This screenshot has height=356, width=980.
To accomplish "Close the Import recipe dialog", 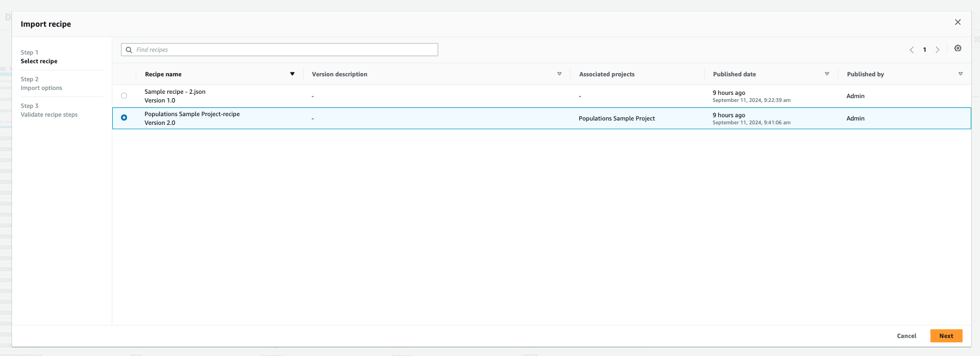I will click(x=958, y=22).
